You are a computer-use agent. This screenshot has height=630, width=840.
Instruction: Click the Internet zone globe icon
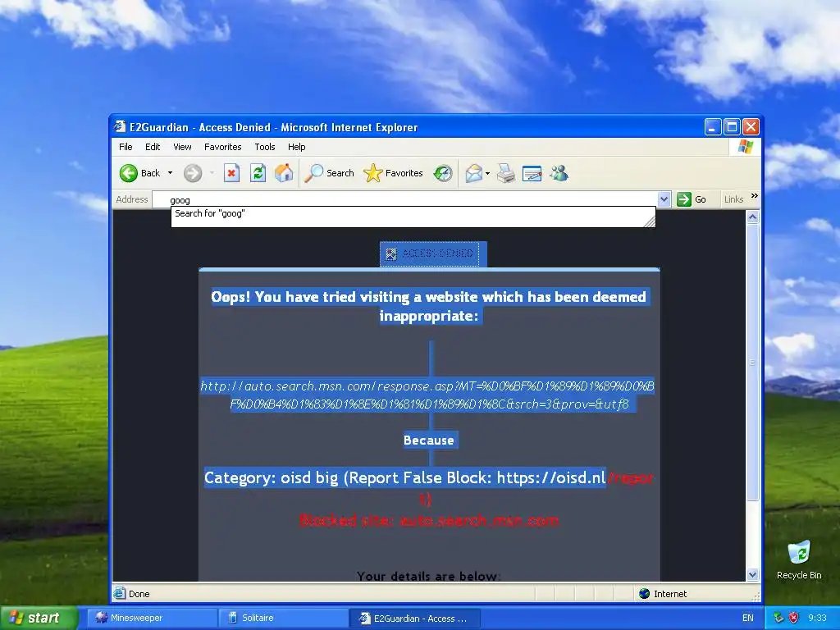(x=645, y=594)
